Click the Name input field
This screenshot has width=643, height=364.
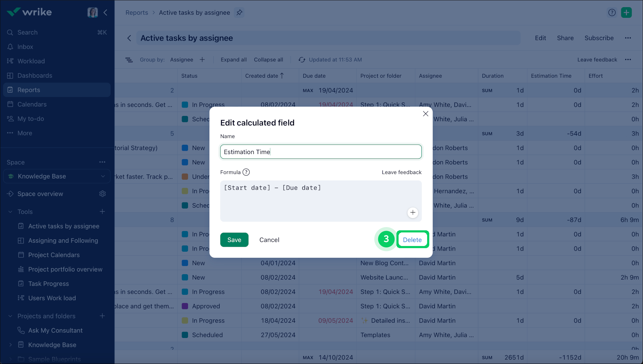pos(320,152)
